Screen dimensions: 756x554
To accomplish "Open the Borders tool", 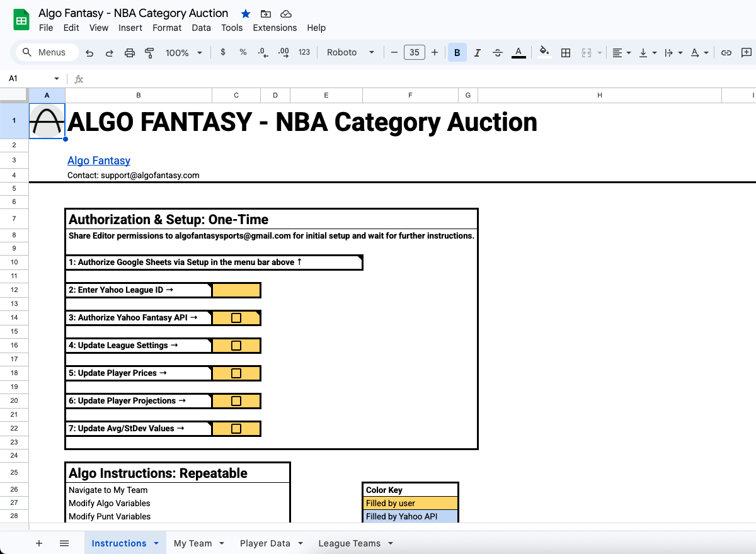I will tap(566, 53).
